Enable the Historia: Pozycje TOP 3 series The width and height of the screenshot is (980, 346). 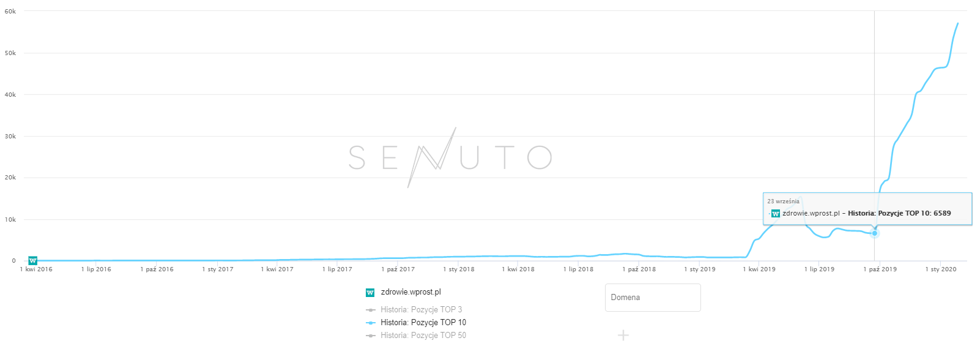pos(421,310)
